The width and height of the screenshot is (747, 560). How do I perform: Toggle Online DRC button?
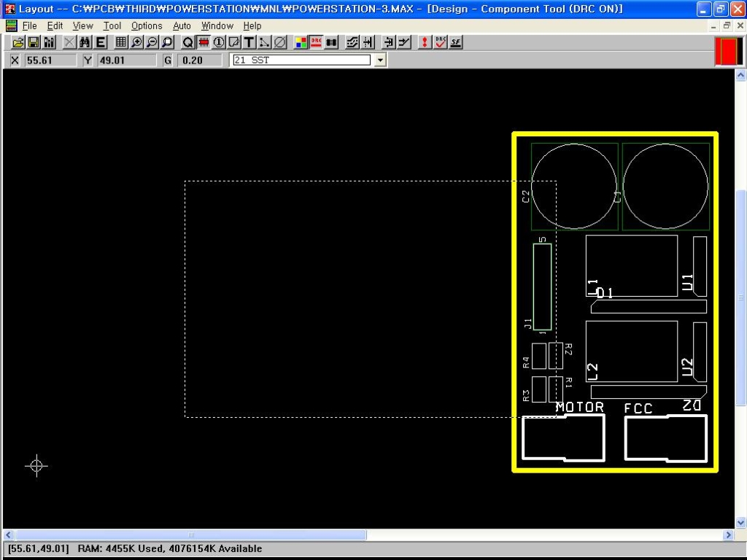coord(316,42)
